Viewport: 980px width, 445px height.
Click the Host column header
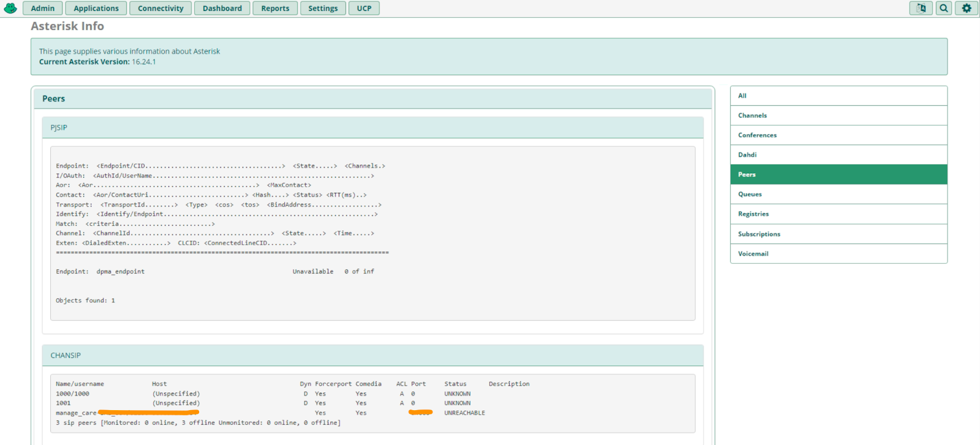tap(159, 384)
